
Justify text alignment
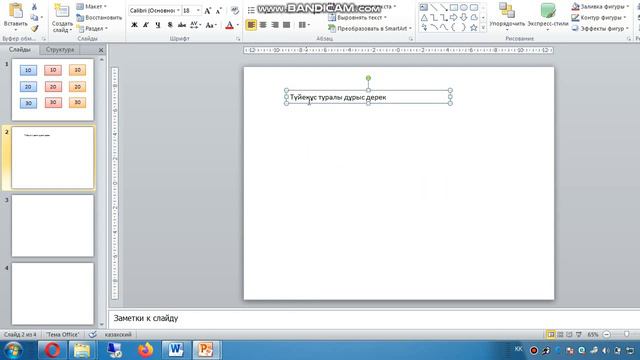point(287,25)
